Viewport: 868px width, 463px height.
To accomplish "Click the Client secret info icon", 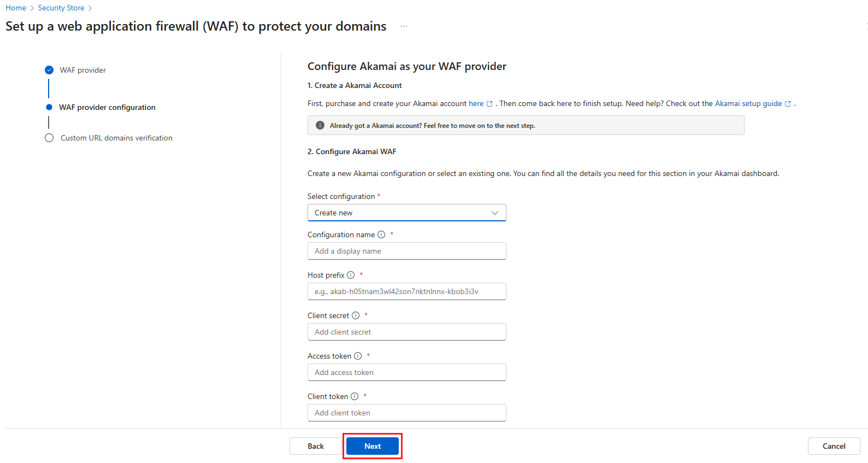I will tap(356, 315).
